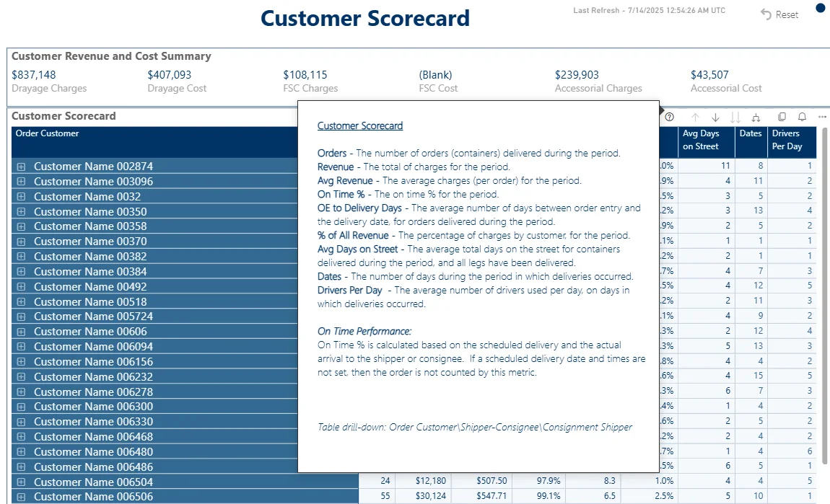Click Customer Revenue and Cost Summary title
The height and width of the screenshot is (504, 830).
[111, 56]
